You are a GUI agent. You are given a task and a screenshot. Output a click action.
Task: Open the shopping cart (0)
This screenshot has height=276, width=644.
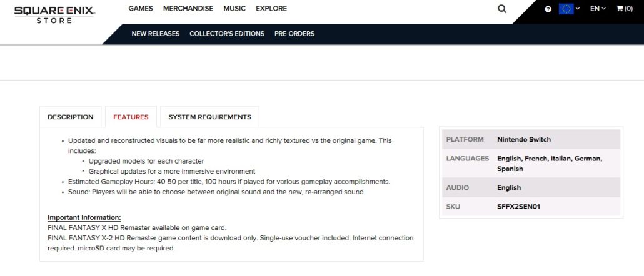point(624,9)
